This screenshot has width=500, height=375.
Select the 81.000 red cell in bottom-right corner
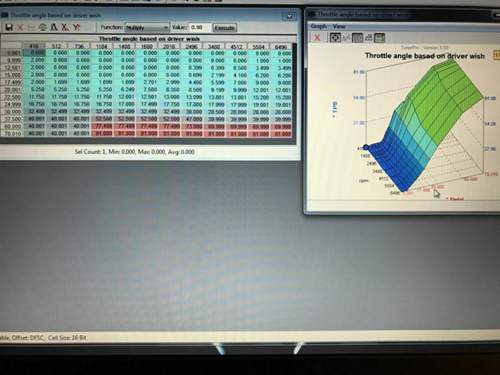click(x=282, y=134)
